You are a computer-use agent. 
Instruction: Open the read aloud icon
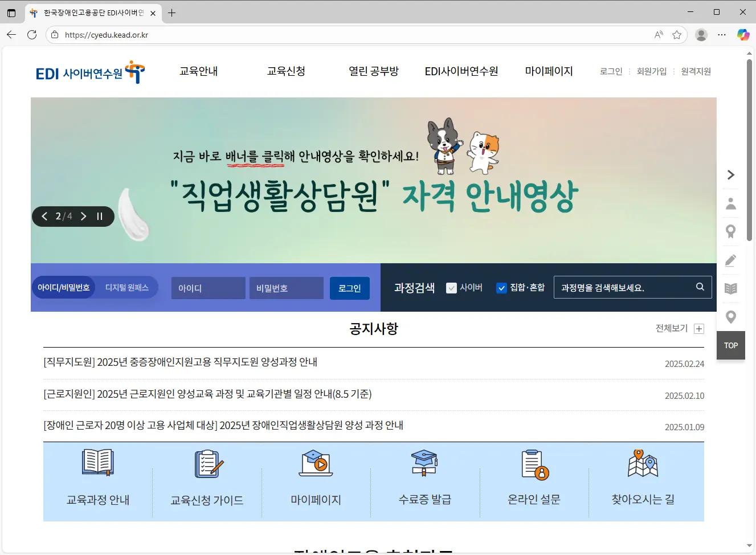pos(659,35)
